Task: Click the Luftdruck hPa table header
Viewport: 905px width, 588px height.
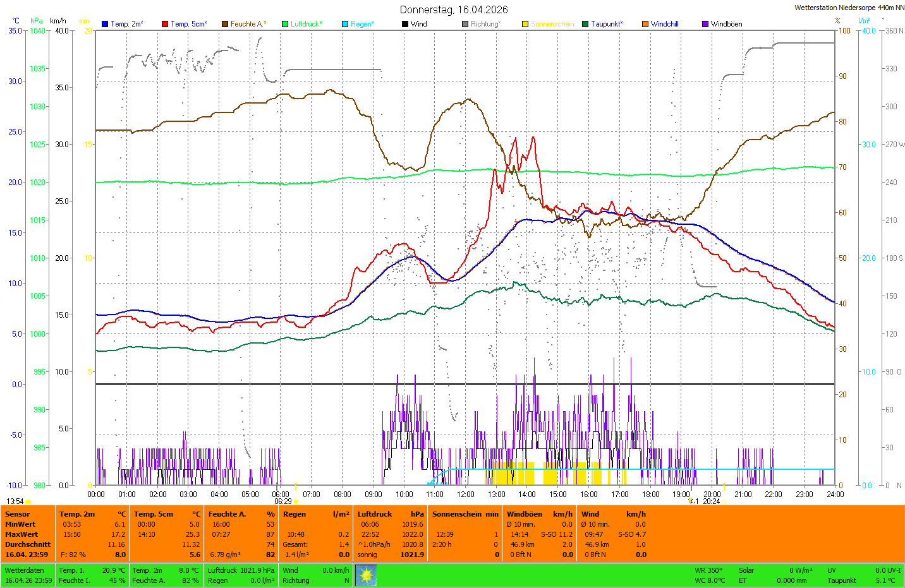Action: 390,514
